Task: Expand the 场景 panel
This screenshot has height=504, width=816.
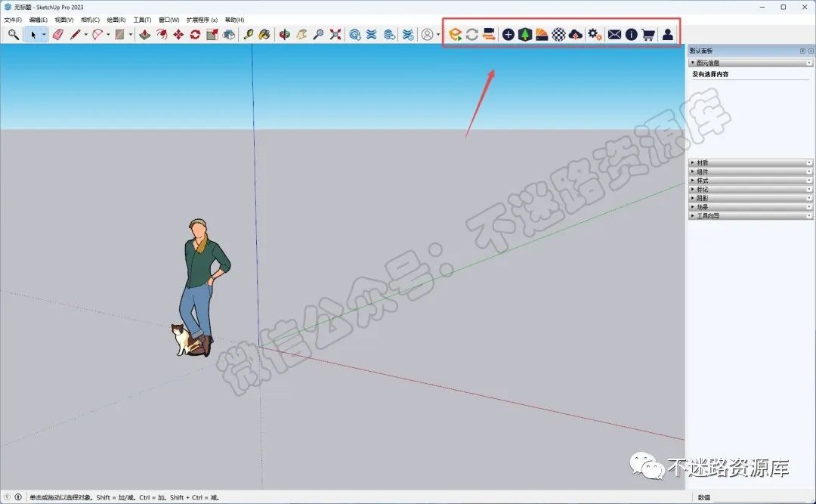Action: tap(750, 207)
